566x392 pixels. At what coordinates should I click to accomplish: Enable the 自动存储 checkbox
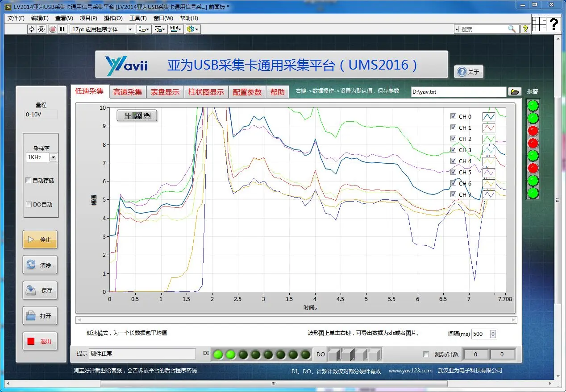(x=29, y=181)
